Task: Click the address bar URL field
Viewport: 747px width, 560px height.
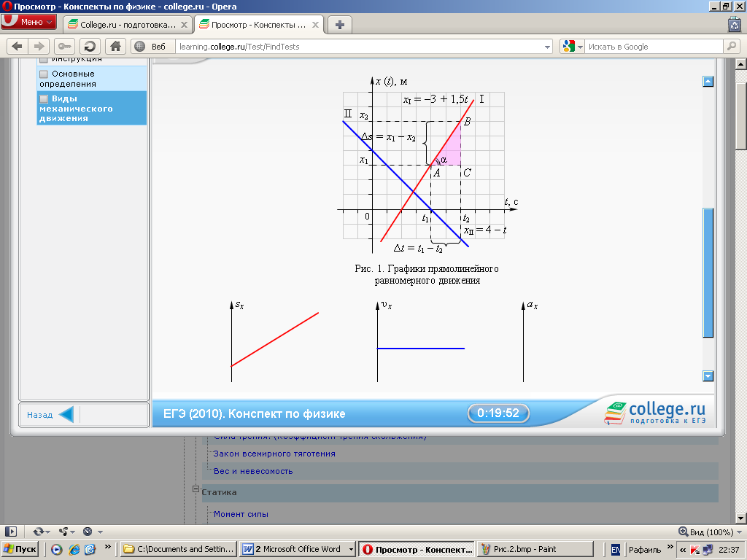Action: tap(359, 47)
